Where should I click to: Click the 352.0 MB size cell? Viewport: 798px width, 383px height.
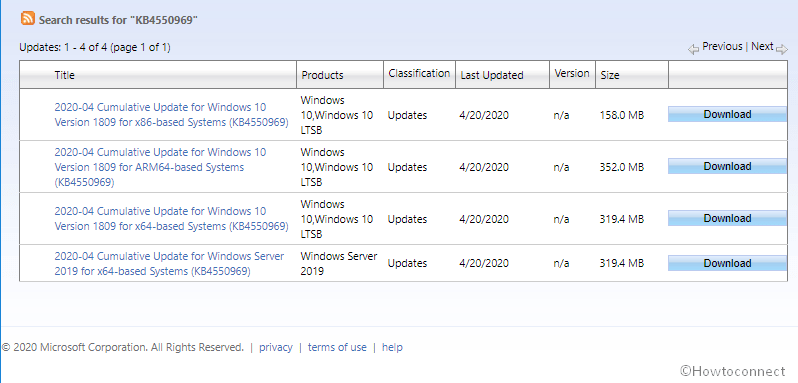click(622, 167)
